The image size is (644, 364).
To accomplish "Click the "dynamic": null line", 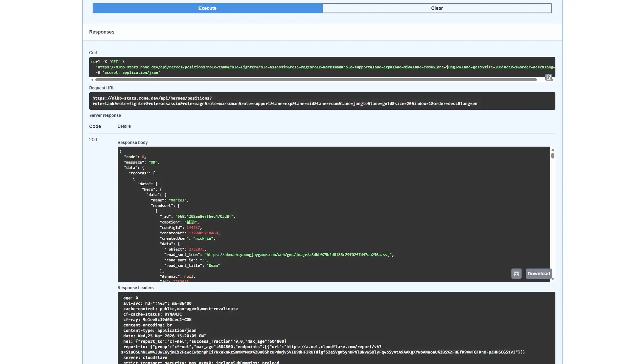I will tap(177, 276).
